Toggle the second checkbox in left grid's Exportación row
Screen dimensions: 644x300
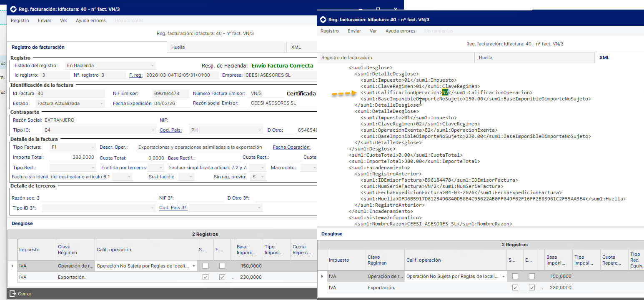(x=222, y=277)
